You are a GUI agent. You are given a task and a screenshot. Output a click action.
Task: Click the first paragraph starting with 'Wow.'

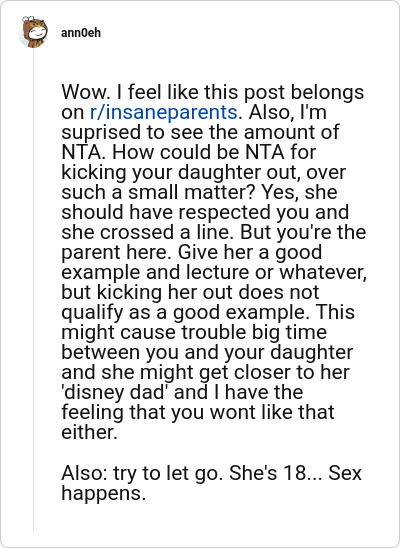coord(214,262)
